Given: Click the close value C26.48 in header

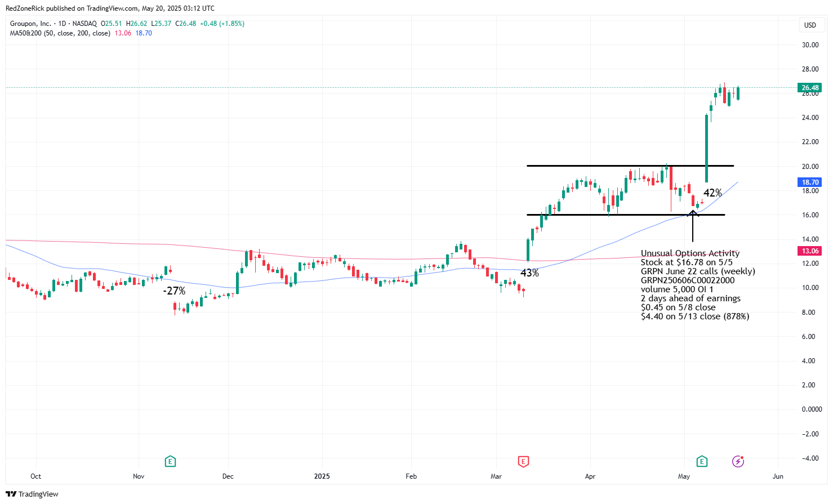Looking at the screenshot, I should [186, 24].
